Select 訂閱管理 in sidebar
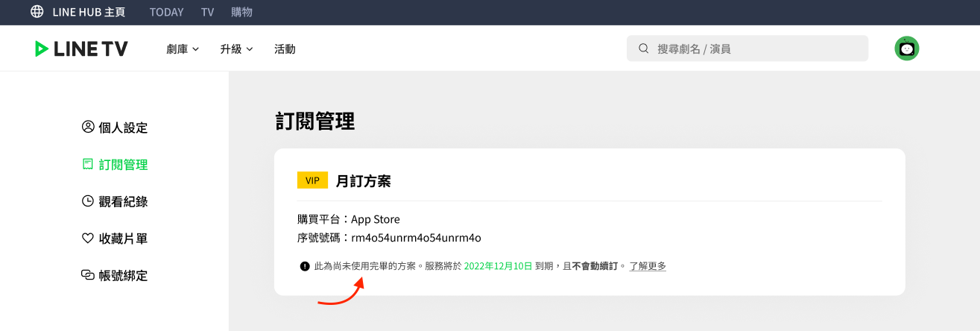The height and width of the screenshot is (331, 980). coord(115,165)
